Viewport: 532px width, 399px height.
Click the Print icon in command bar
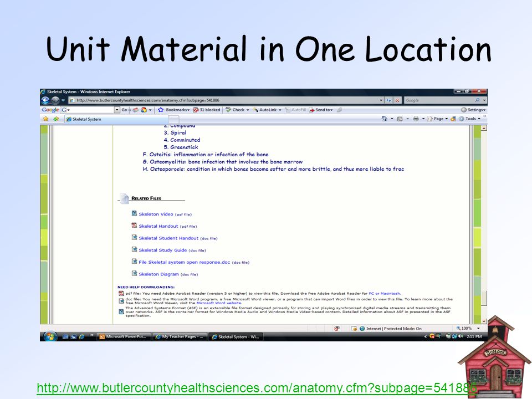416,119
